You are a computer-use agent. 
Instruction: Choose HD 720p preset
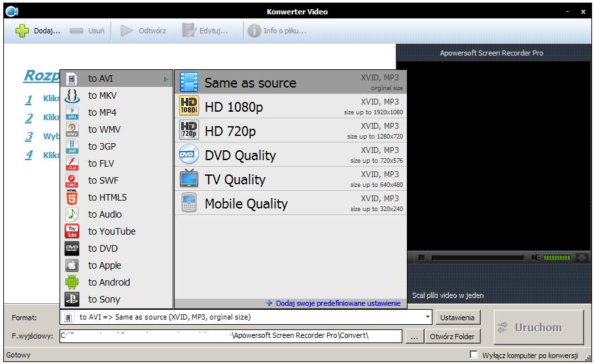pos(291,131)
